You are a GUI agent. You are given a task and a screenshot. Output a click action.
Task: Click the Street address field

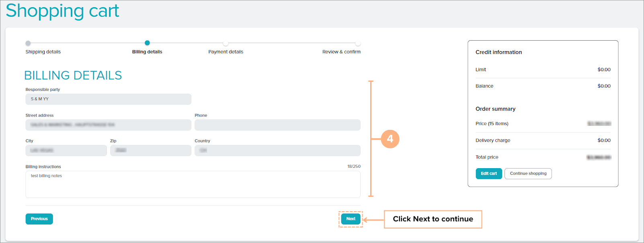point(108,125)
